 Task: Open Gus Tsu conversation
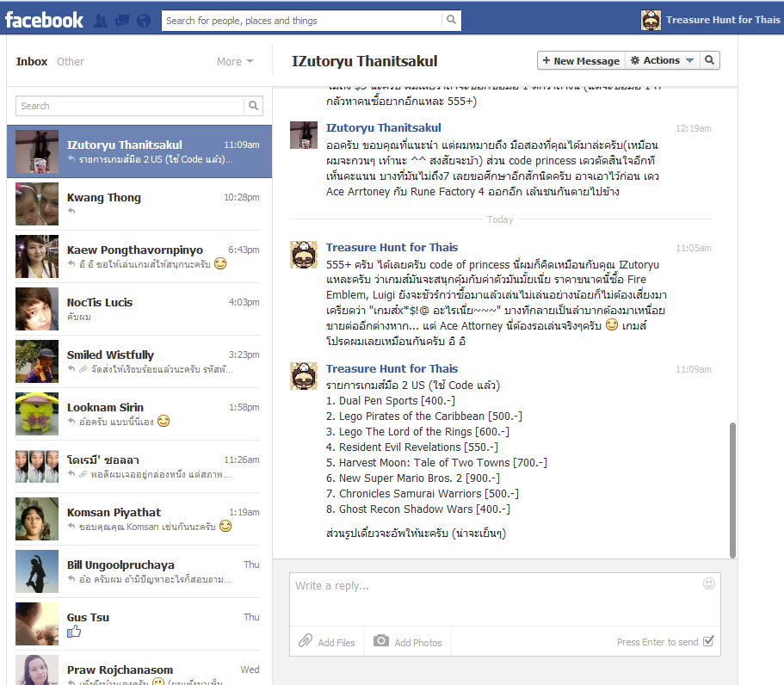coord(139,624)
